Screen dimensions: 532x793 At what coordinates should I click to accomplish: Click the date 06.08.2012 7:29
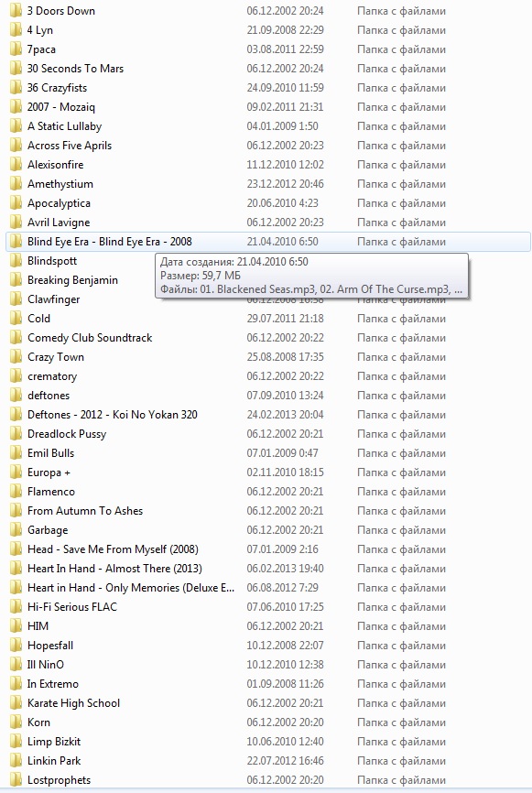pos(283,588)
